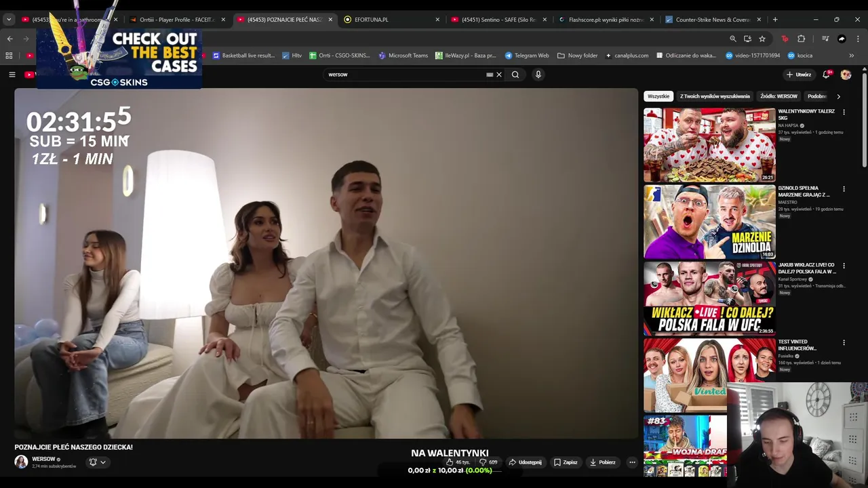Image resolution: width=868 pixels, height=488 pixels.
Task: Open the WERSOW channel name link
Action: tap(43, 459)
